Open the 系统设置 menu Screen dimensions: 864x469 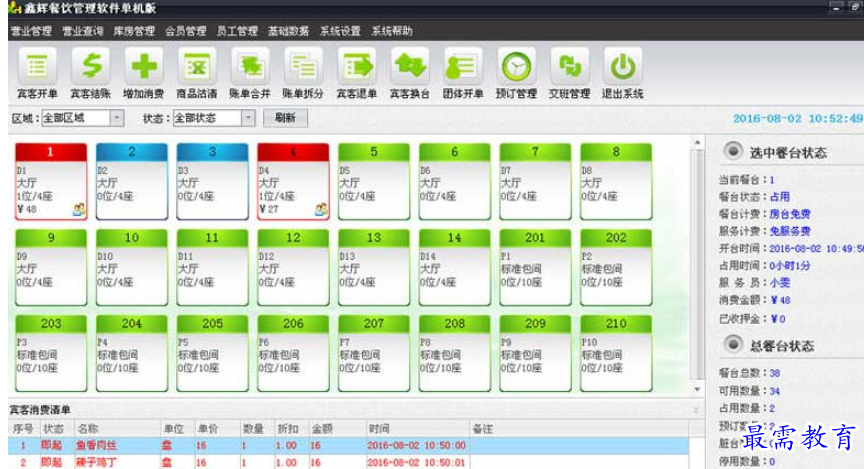click(x=340, y=31)
